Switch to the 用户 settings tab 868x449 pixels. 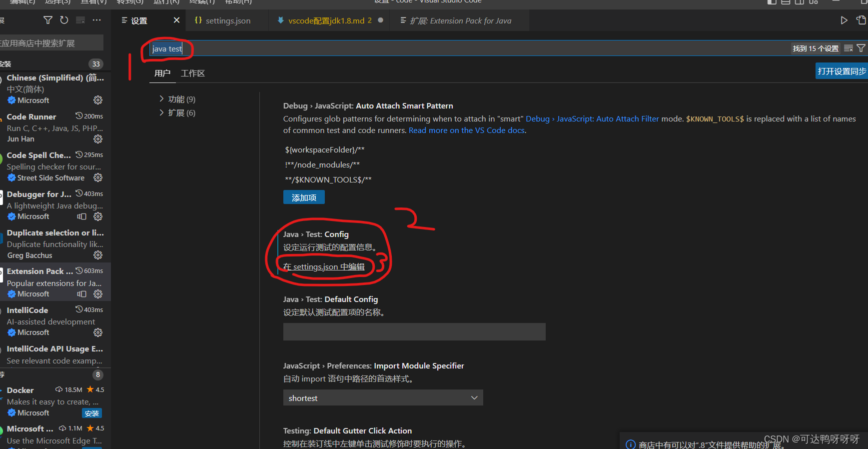162,73
